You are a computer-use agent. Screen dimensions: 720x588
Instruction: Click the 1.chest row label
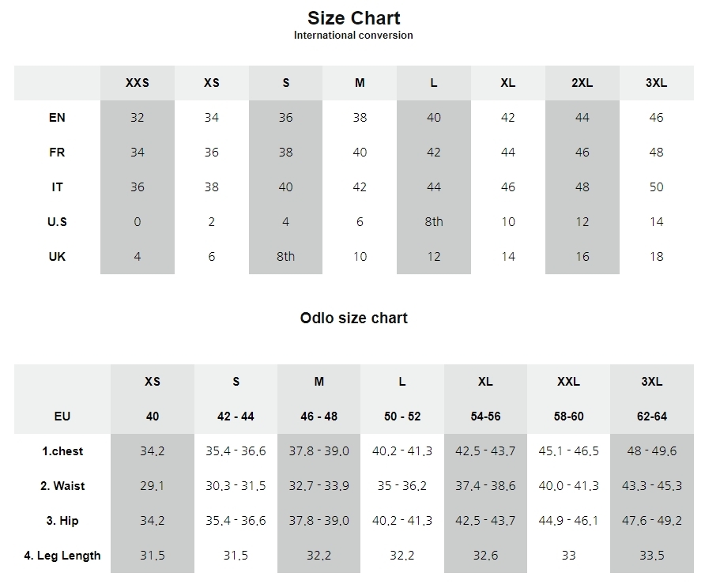click(62, 451)
